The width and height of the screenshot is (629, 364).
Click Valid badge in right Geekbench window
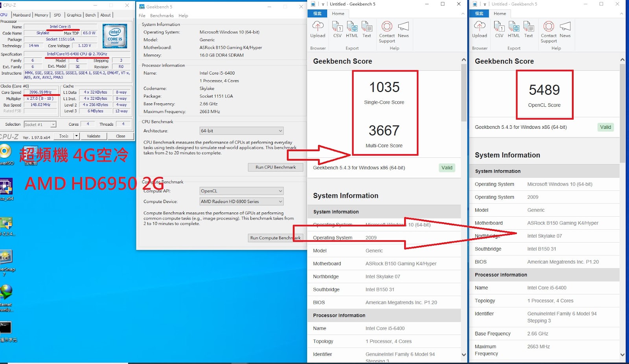pyautogui.click(x=605, y=127)
